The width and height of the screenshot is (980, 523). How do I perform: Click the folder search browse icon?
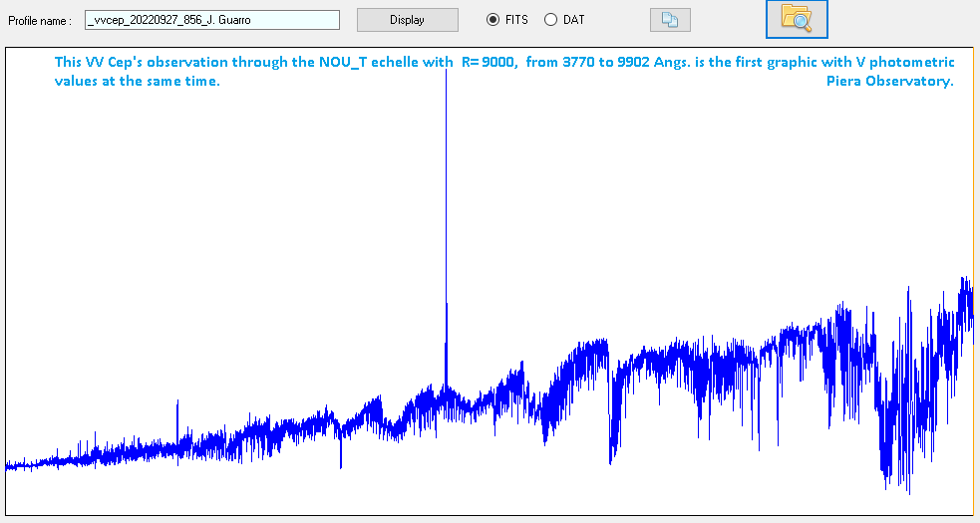(796, 19)
